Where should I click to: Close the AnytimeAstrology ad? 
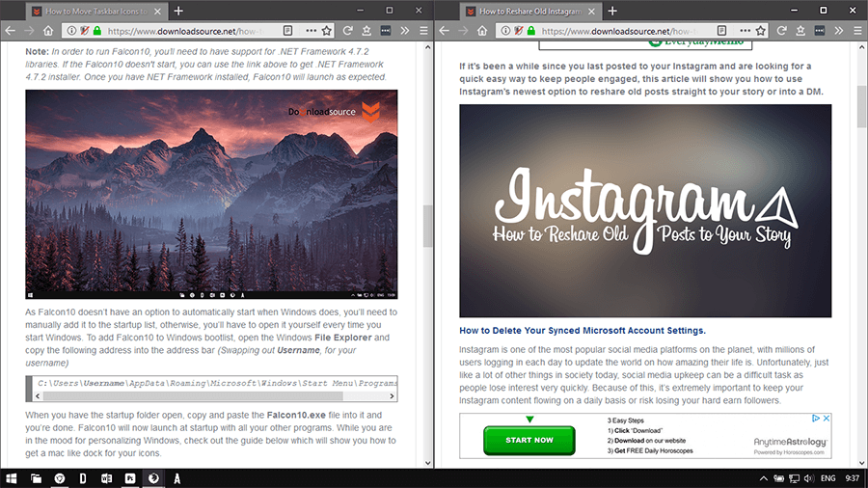point(826,419)
